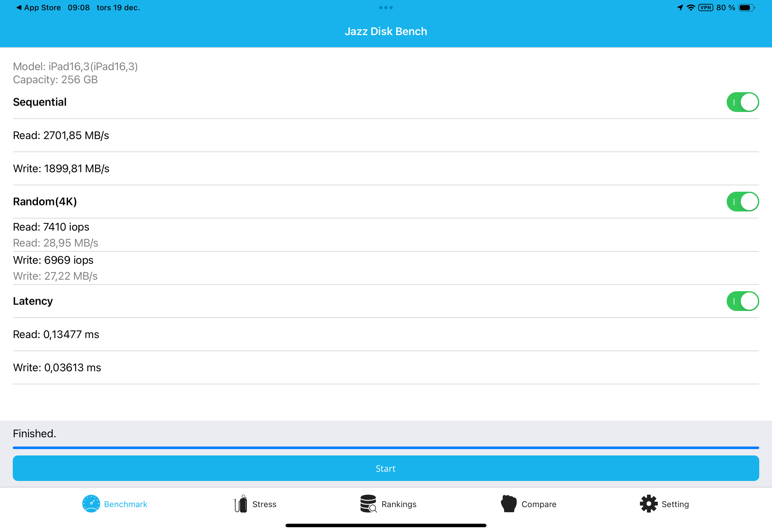This screenshot has height=532, width=772.
Task: Tap the 'Sequential' section heading
Action: coord(40,102)
